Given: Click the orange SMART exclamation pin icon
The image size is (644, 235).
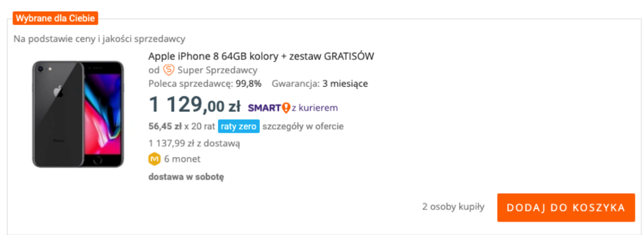Looking at the screenshot, I should [x=286, y=108].
